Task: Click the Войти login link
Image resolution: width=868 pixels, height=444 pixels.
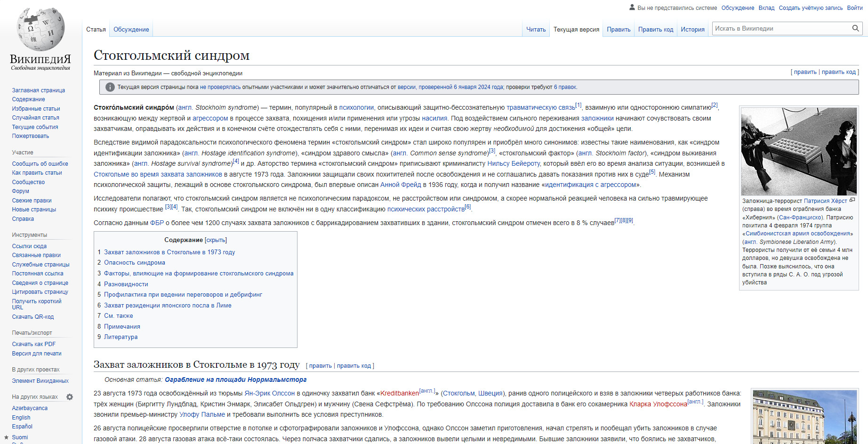Action: click(854, 8)
